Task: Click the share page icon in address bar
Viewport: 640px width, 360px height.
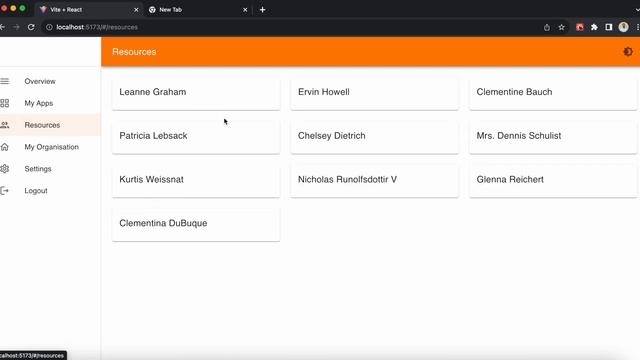Action: coord(547,27)
